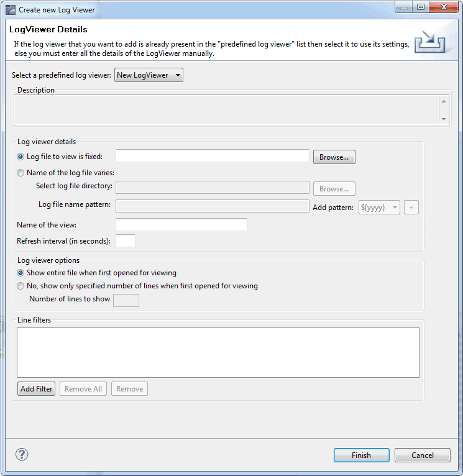The height and width of the screenshot is (476, 463).
Task: Open the help question mark icon
Action: coord(22,454)
